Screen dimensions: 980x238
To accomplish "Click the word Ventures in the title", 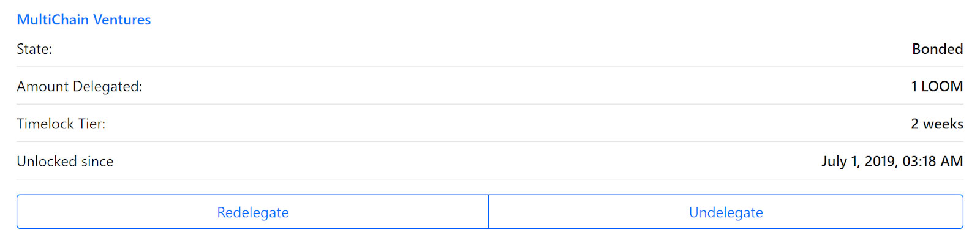I will (x=122, y=20).
